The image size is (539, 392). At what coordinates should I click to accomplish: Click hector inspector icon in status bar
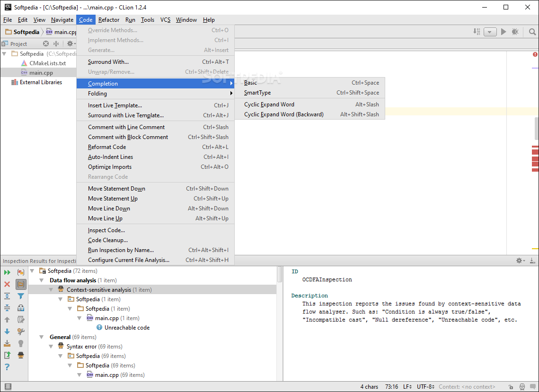(522, 387)
